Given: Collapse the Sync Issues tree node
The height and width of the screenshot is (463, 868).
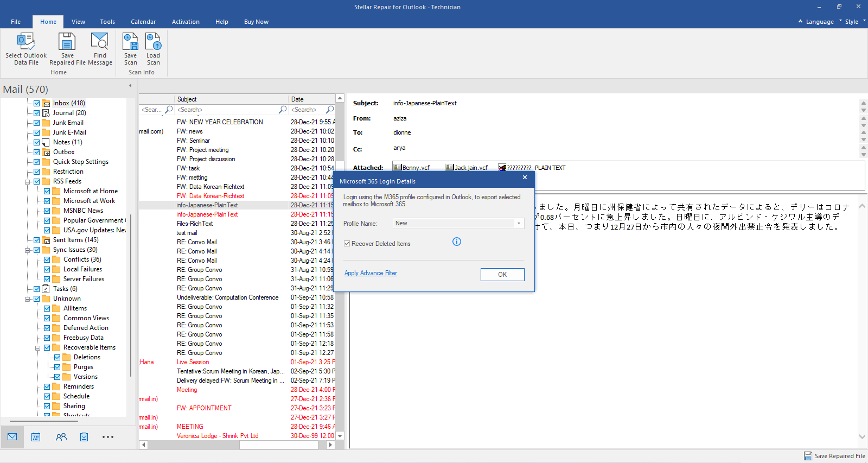Looking at the screenshot, I should [x=27, y=250].
